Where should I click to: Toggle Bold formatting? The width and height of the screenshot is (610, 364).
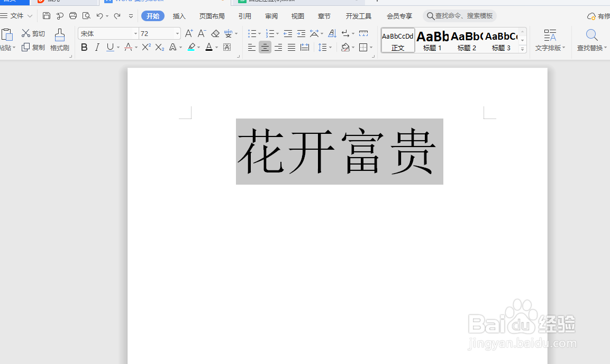[x=84, y=48]
